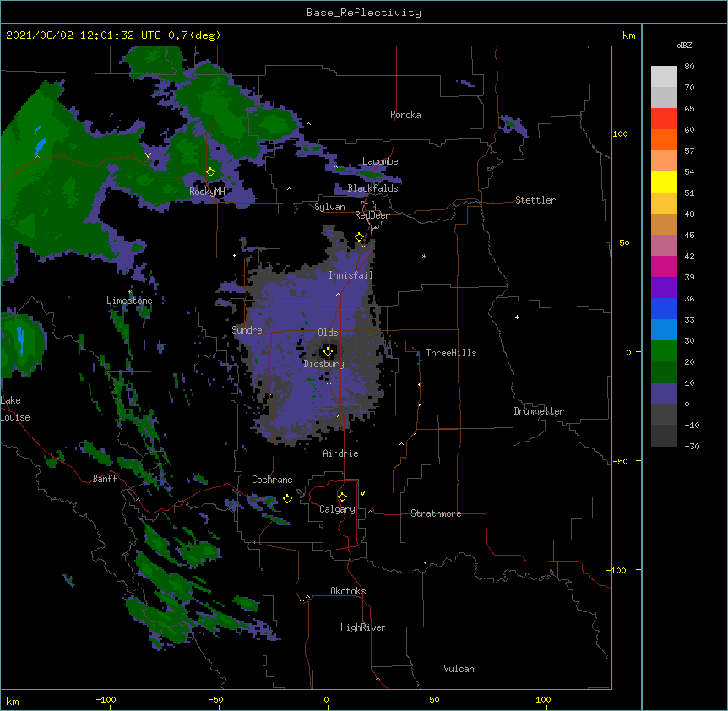Click the Lake Louise label
The width and height of the screenshot is (728, 711).
[15, 409]
